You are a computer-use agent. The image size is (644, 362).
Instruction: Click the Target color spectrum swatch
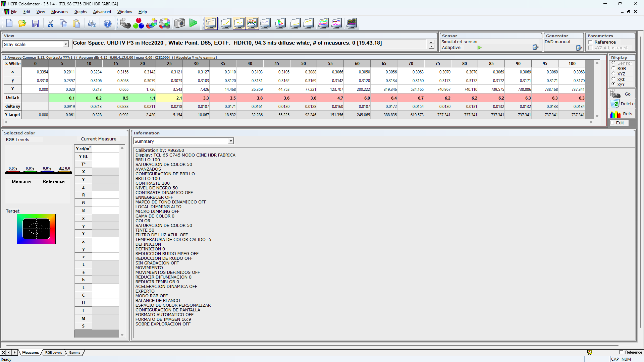click(x=36, y=229)
